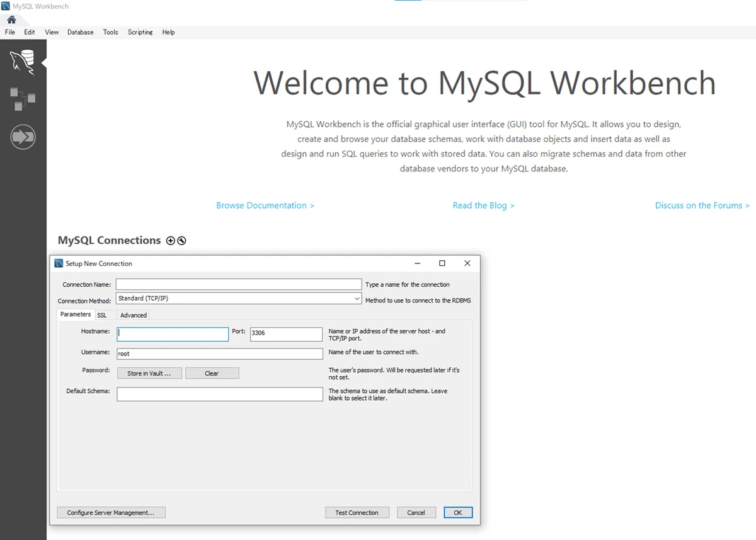Focus the Connection Name field
The width and height of the screenshot is (756, 540).
(x=239, y=285)
